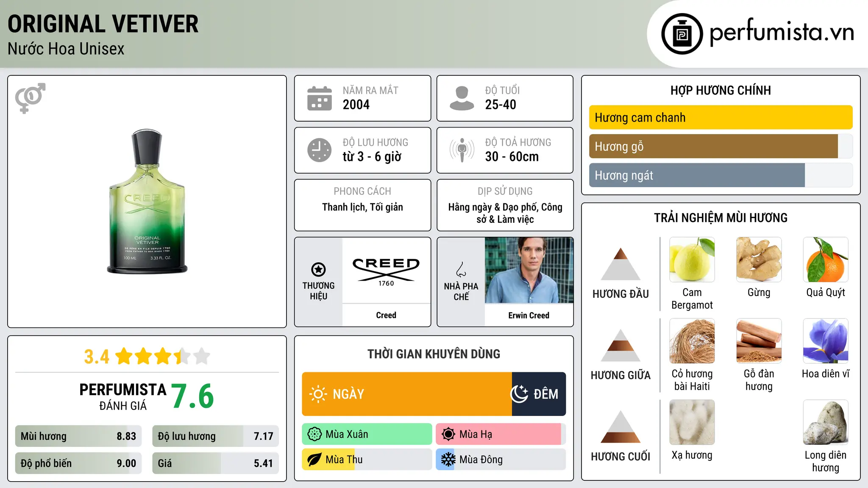Image resolution: width=868 pixels, height=488 pixels.
Task: Click the snowflake icon for Mùa Đông
Action: click(x=448, y=460)
